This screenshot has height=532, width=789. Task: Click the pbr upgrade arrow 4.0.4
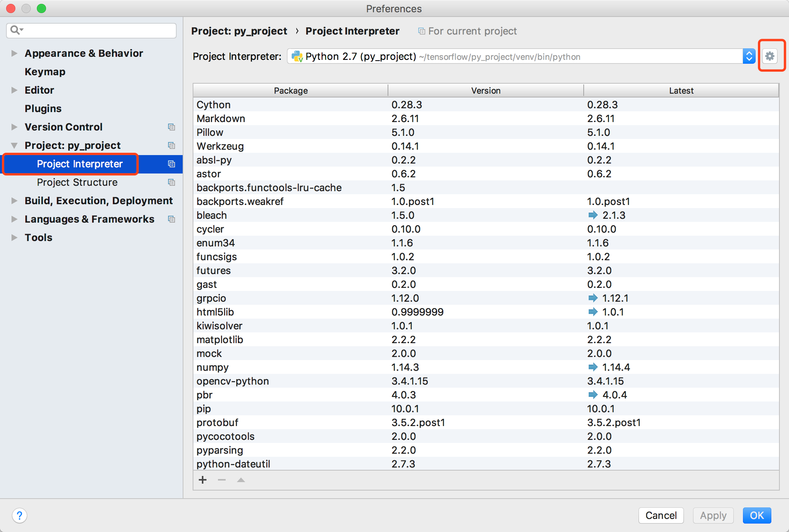(x=593, y=395)
